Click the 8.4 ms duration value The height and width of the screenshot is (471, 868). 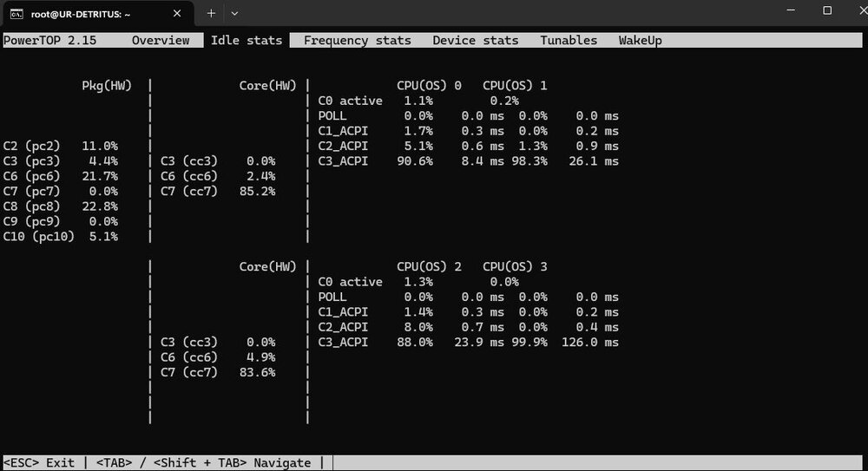click(x=483, y=161)
